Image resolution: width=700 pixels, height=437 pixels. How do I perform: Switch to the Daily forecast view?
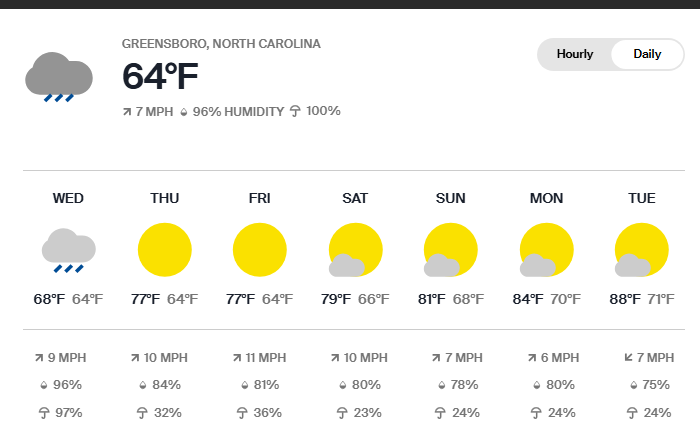point(647,54)
